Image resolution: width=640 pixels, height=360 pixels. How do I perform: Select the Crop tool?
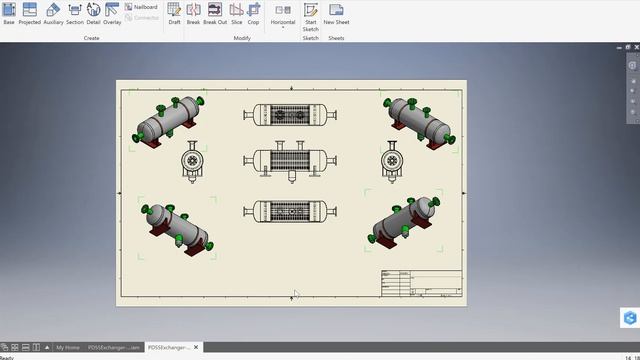click(x=253, y=13)
